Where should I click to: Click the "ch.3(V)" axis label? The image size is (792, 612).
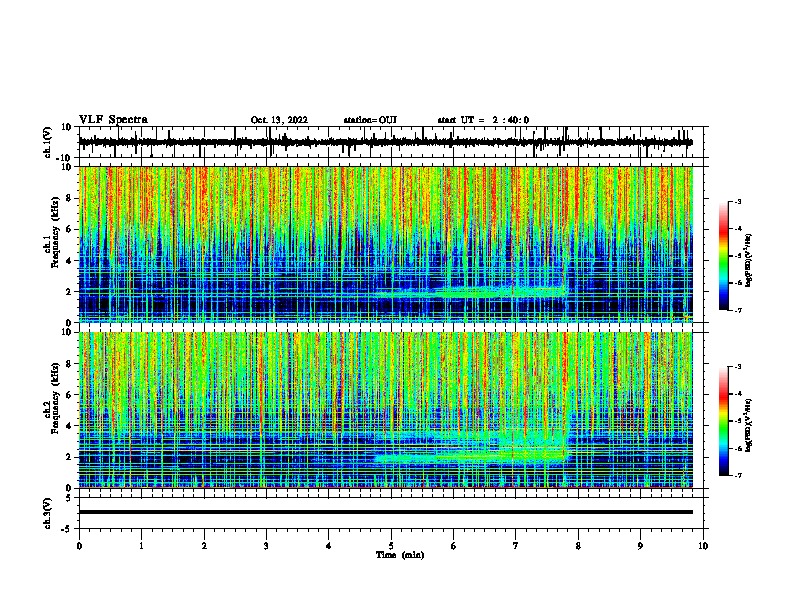[48, 514]
